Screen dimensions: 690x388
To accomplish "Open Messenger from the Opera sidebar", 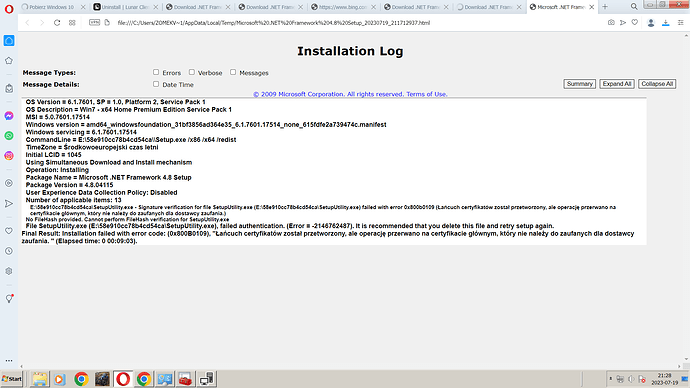I will [9, 116].
